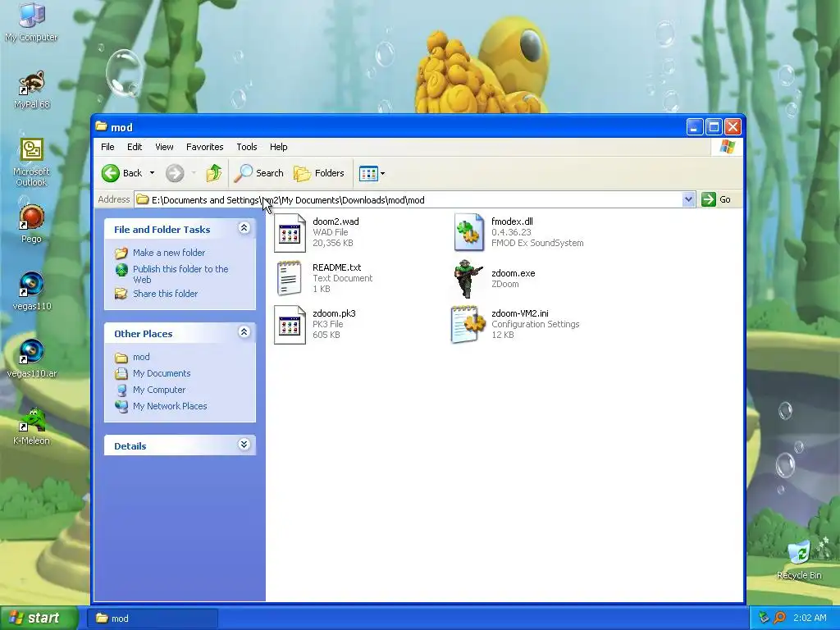840x630 pixels.
Task: Click the Windows flag logo in menu bar
Action: pyautogui.click(x=728, y=147)
